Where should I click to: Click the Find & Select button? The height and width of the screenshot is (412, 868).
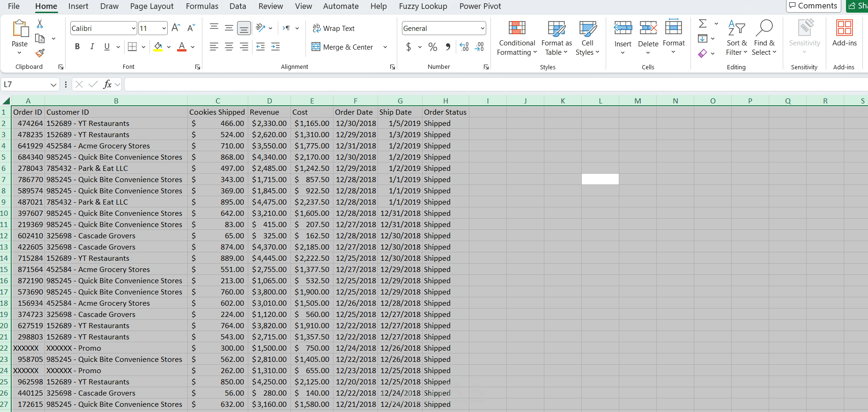pyautogui.click(x=764, y=38)
